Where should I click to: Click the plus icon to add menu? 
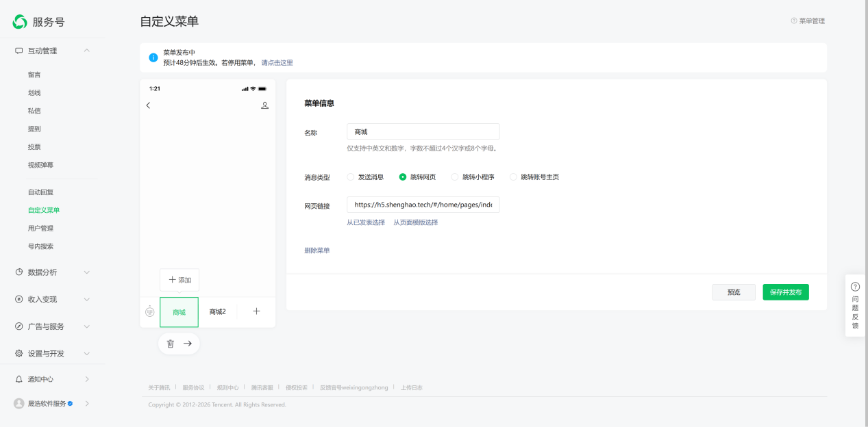tap(256, 311)
